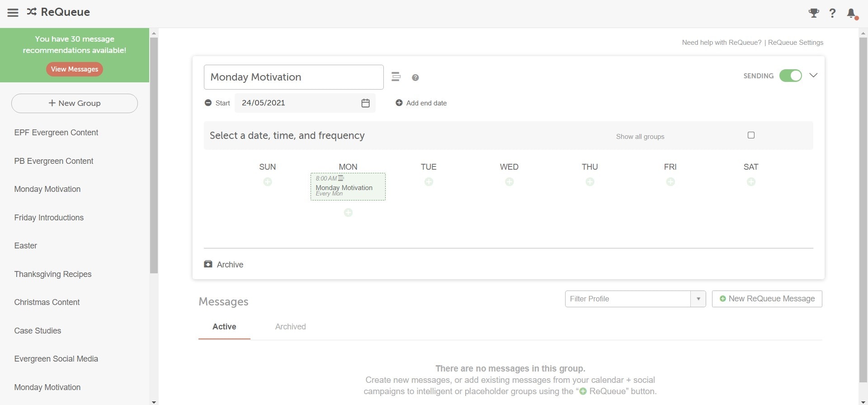The width and height of the screenshot is (868, 405).
Task: Open the help question mark in header
Action: click(832, 13)
